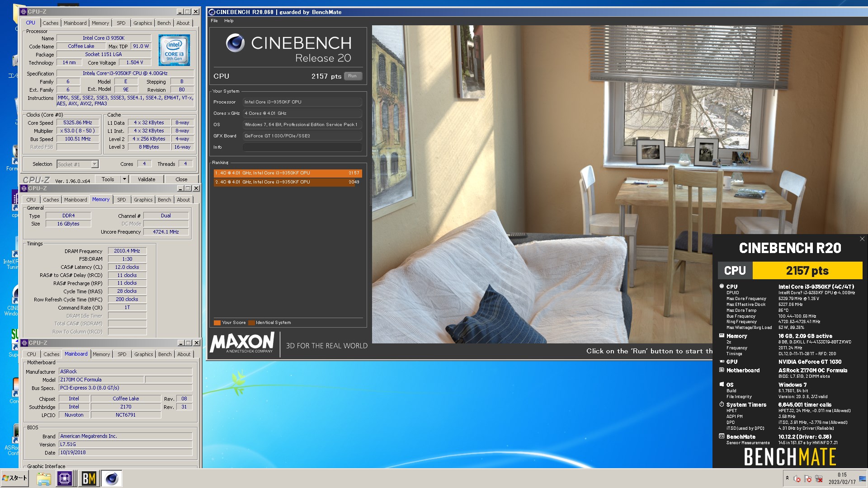This screenshot has height=488, width=868.
Task: Click the Intel Core i3 logo in CPU-Z
Action: pyautogui.click(x=175, y=50)
